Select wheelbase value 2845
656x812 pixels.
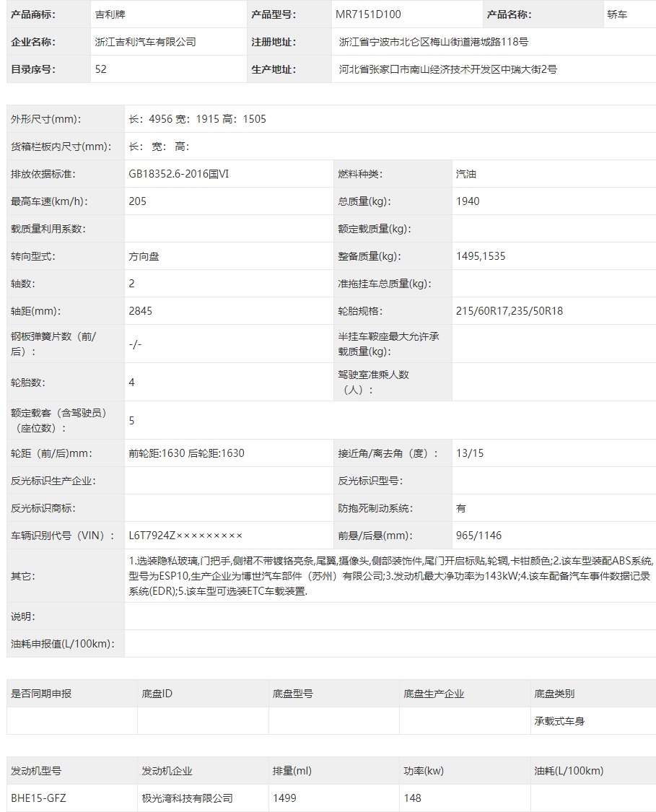pyautogui.click(x=140, y=311)
